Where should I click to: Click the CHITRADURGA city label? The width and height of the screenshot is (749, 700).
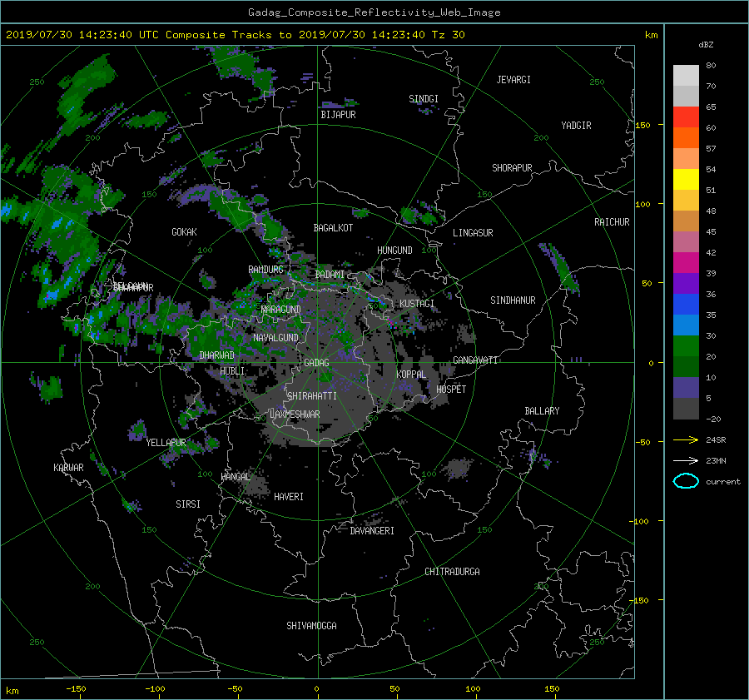coord(453,572)
